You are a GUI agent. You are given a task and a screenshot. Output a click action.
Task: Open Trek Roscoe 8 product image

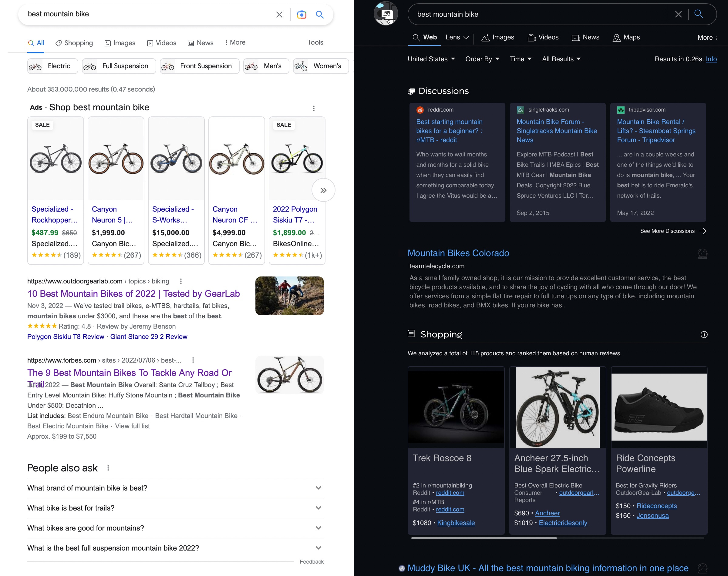pos(456,407)
